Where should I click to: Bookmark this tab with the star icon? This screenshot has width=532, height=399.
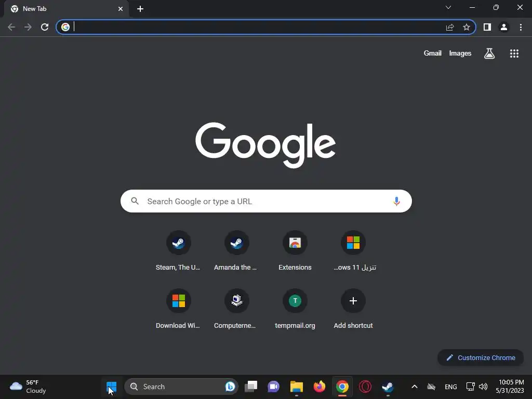point(467,27)
